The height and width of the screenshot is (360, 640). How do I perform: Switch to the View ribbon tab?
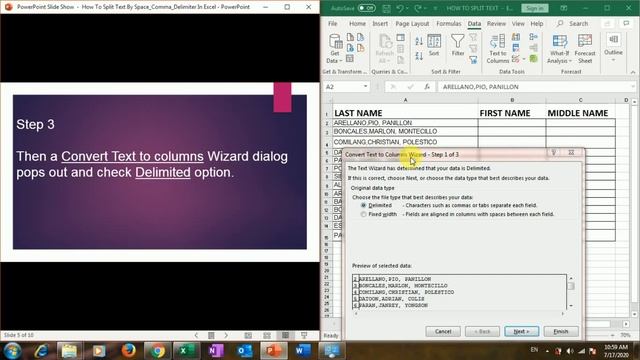[518, 24]
